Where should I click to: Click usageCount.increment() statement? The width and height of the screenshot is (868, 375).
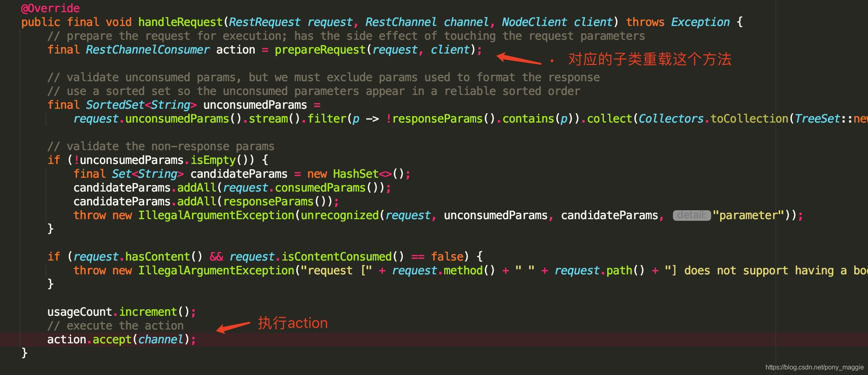(122, 312)
